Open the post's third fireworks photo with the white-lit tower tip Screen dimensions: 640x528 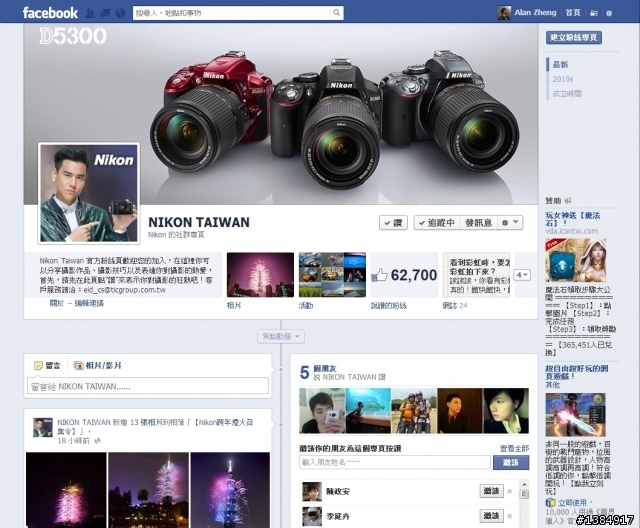(x=230, y=490)
